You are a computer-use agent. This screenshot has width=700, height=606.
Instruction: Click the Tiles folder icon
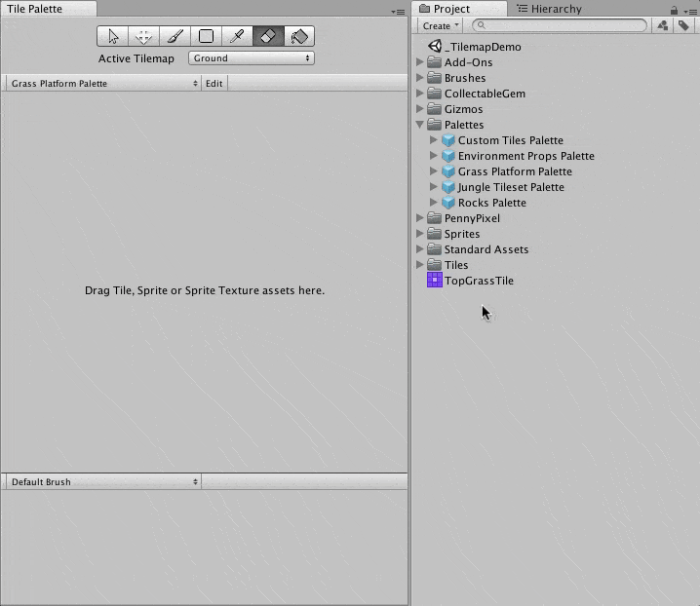click(x=435, y=265)
